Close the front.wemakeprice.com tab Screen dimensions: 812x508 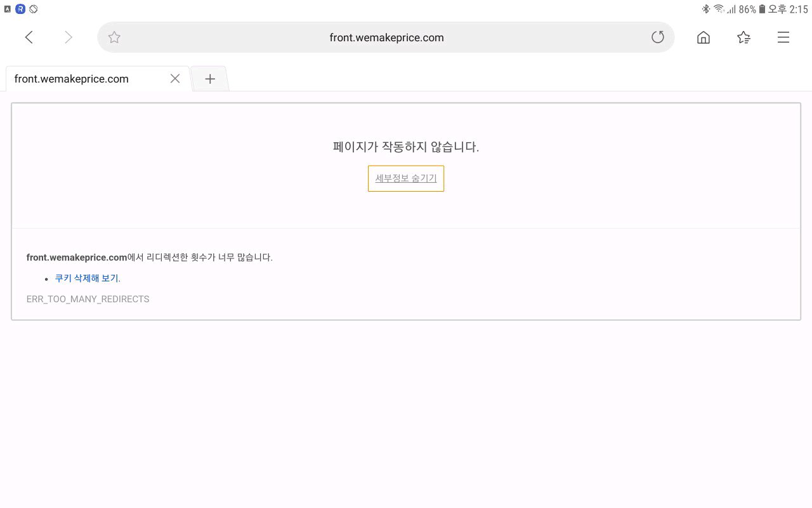[175, 79]
